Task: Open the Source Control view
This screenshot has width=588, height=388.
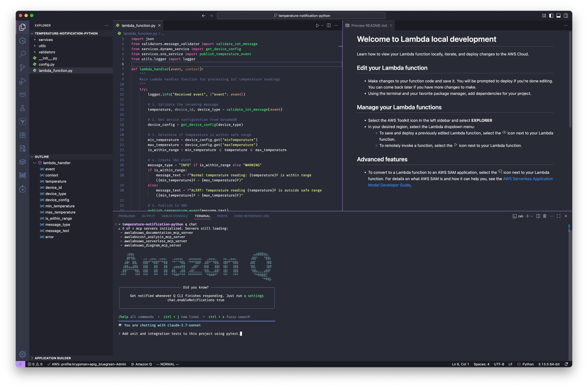Action: click(x=22, y=67)
